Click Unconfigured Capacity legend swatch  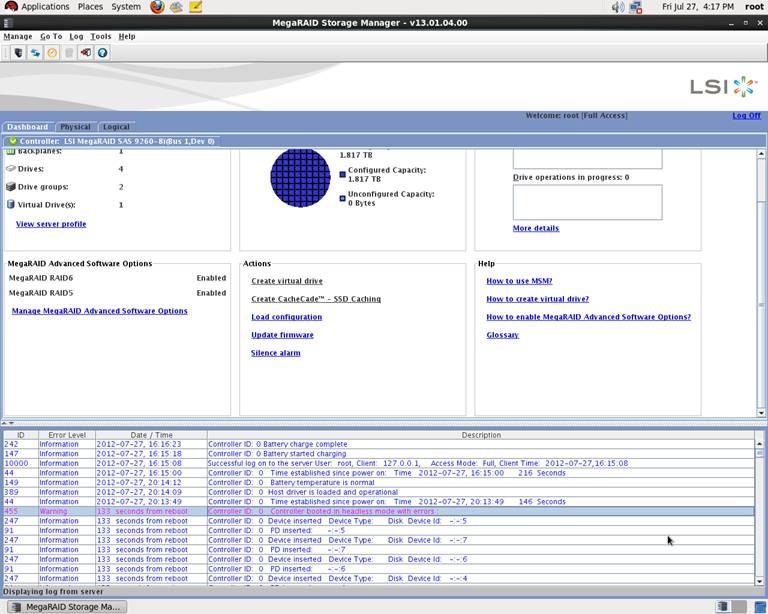click(x=342, y=198)
